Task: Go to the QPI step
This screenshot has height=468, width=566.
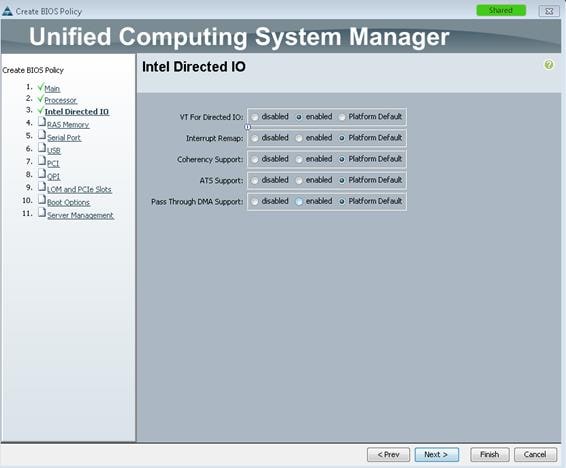Action: (x=53, y=176)
